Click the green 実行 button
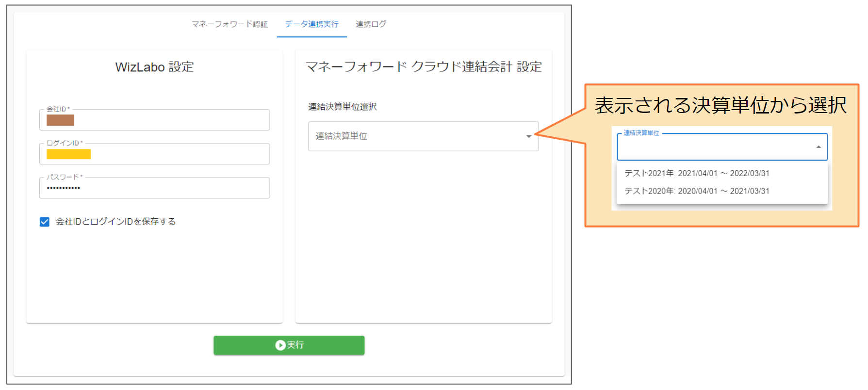 [x=289, y=345]
